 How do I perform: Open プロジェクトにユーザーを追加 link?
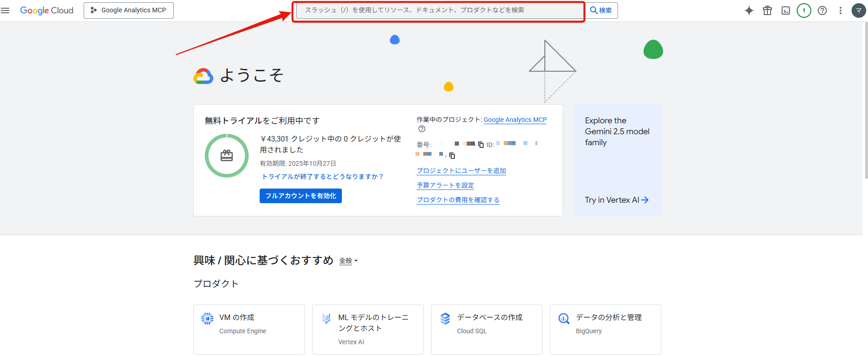[x=461, y=171]
